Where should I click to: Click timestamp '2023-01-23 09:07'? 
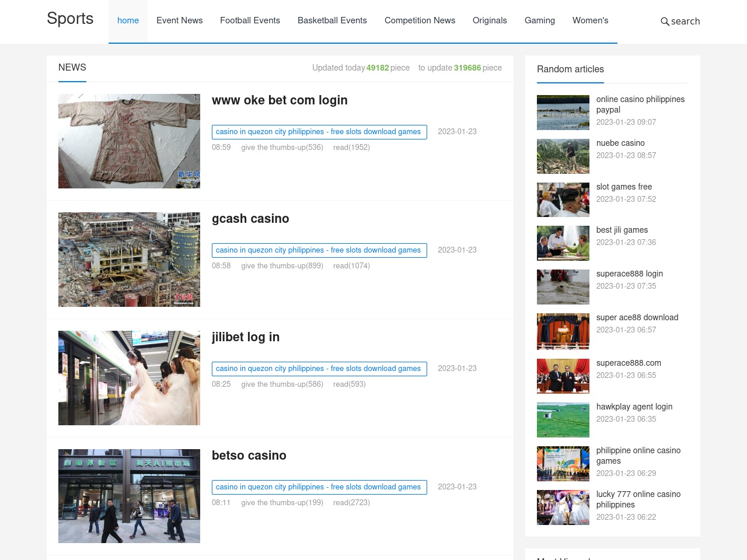(x=626, y=122)
